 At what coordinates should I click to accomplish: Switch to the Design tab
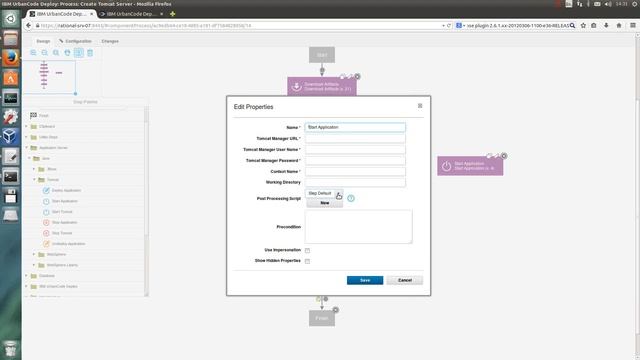coord(43,41)
